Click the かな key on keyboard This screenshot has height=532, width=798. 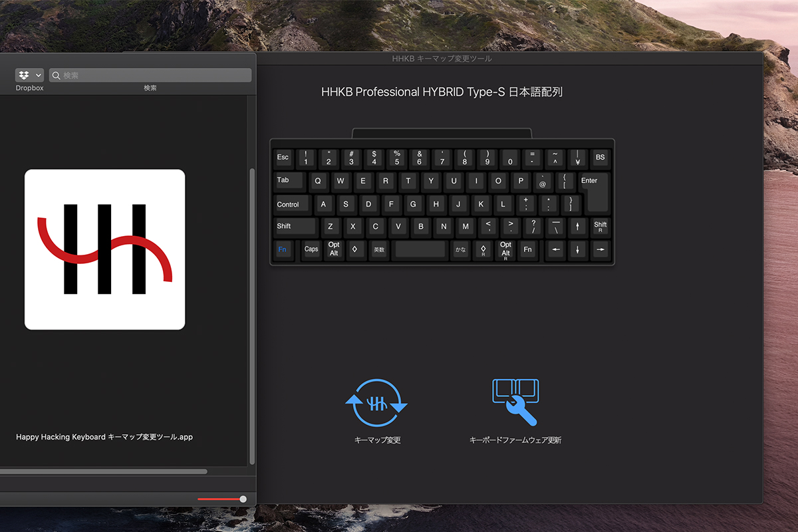pyautogui.click(x=460, y=250)
